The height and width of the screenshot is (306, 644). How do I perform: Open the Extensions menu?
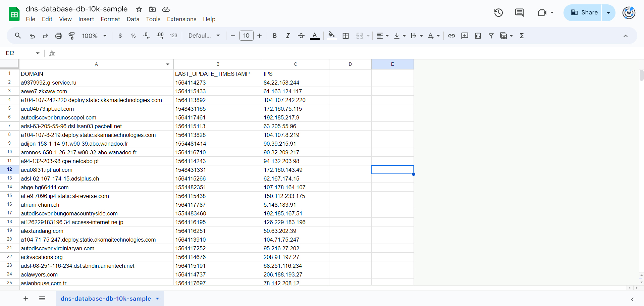pyautogui.click(x=181, y=19)
